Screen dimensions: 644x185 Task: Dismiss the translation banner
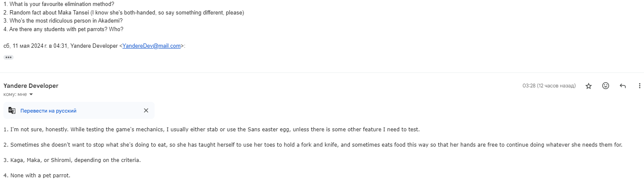146,110
